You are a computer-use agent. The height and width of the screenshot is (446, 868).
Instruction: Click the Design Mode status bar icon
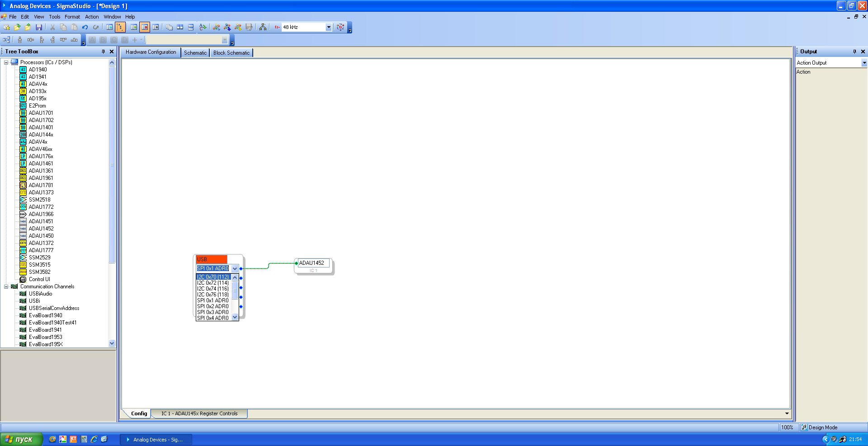pyautogui.click(x=804, y=427)
